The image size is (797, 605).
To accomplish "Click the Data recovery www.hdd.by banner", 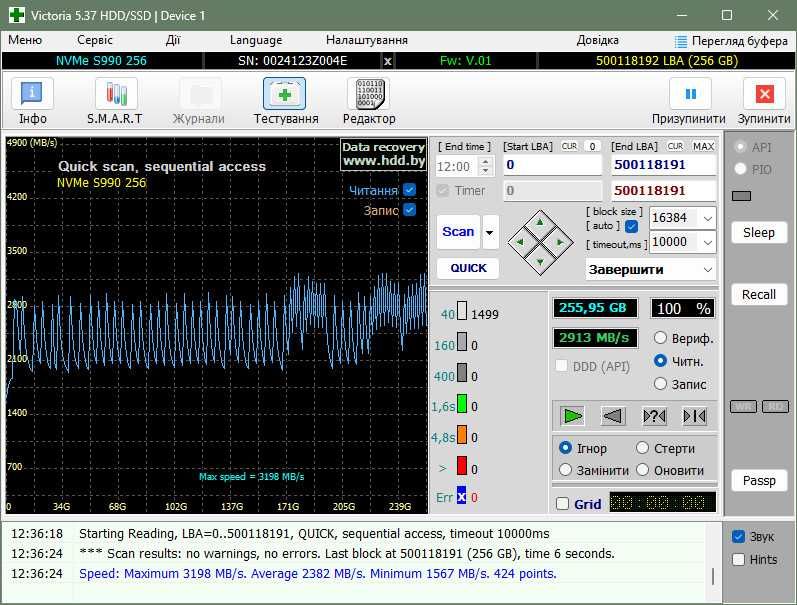I will click(x=383, y=154).
